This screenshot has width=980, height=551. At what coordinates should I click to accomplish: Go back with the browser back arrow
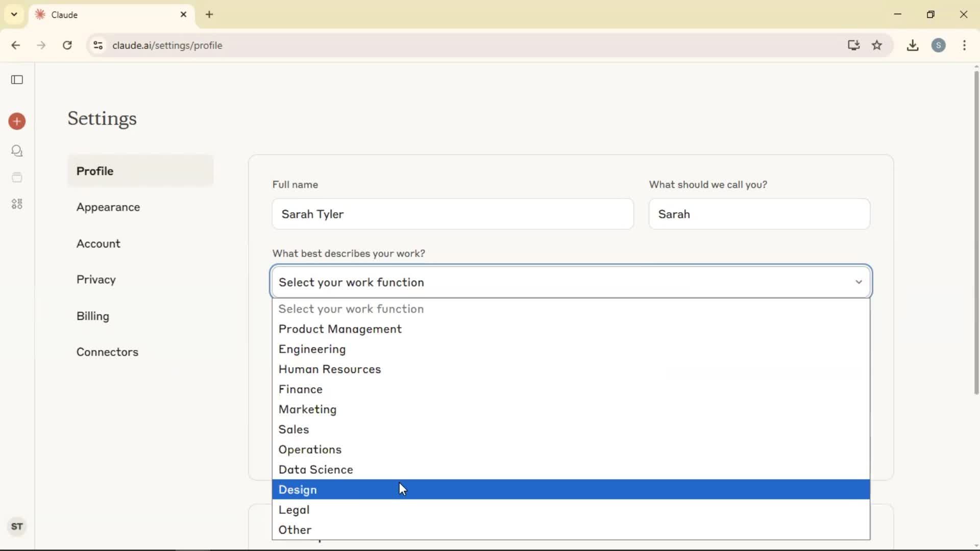pos(15,45)
